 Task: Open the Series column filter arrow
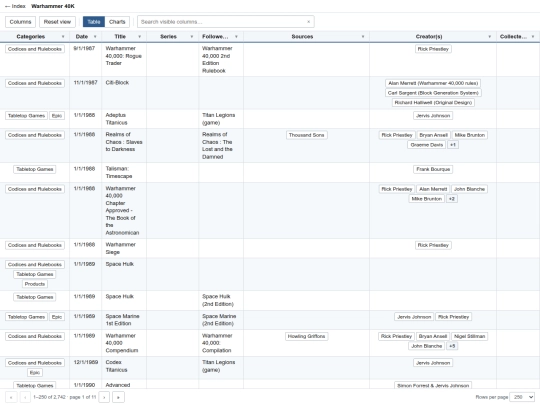pos(191,37)
